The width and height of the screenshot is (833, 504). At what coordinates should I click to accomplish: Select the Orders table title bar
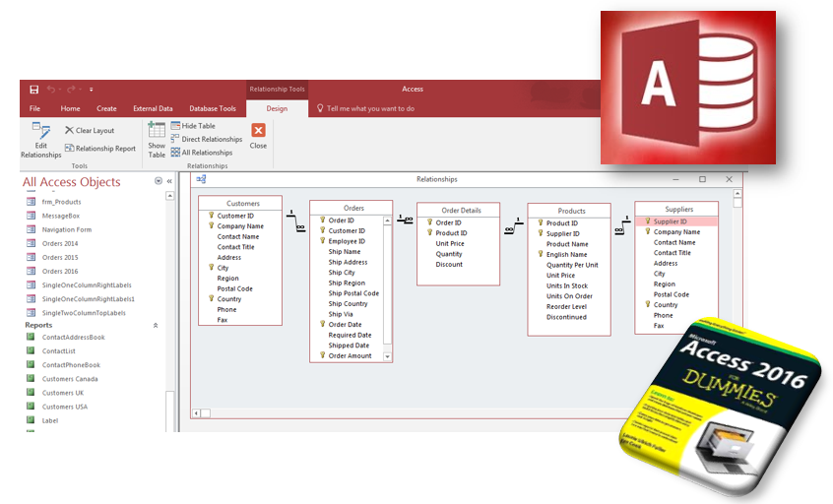(352, 208)
